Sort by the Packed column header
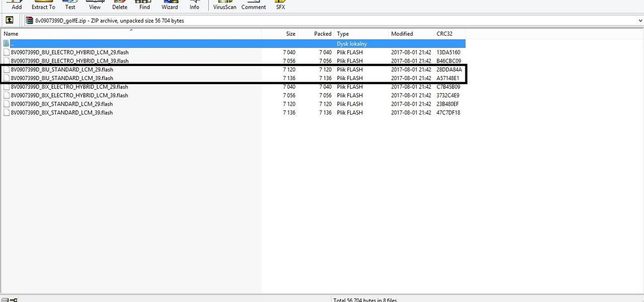644x302 pixels. tap(316, 34)
